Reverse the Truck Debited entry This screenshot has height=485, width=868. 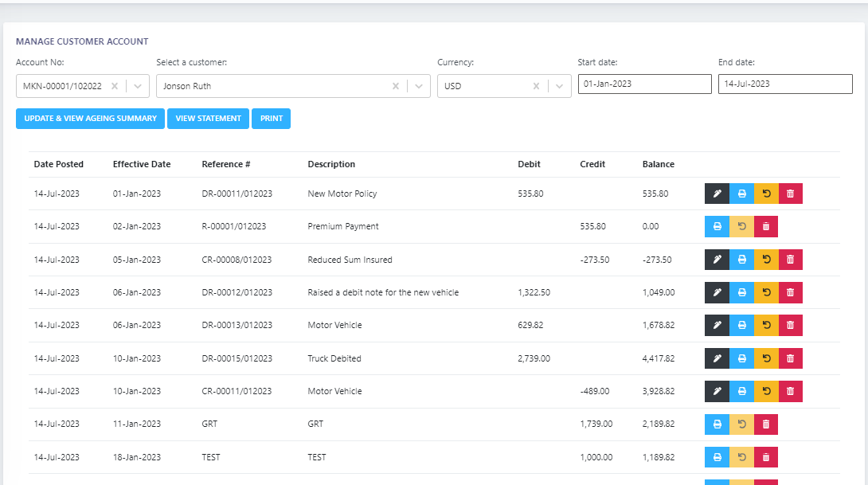coord(766,358)
